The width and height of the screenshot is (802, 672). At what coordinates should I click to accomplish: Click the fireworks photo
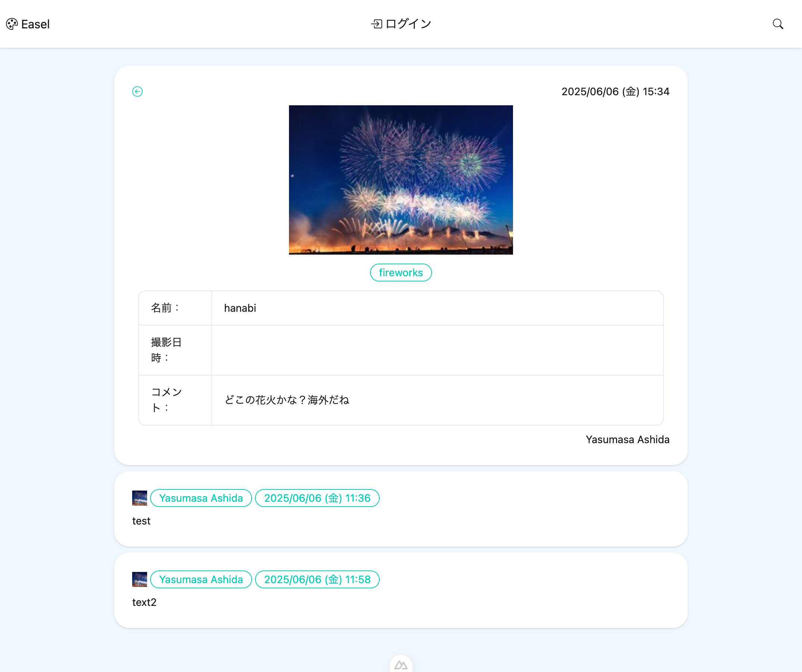[x=401, y=180]
